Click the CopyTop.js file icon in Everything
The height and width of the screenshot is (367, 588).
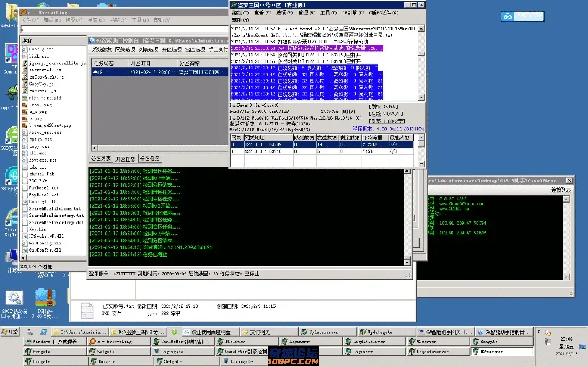[25, 84]
